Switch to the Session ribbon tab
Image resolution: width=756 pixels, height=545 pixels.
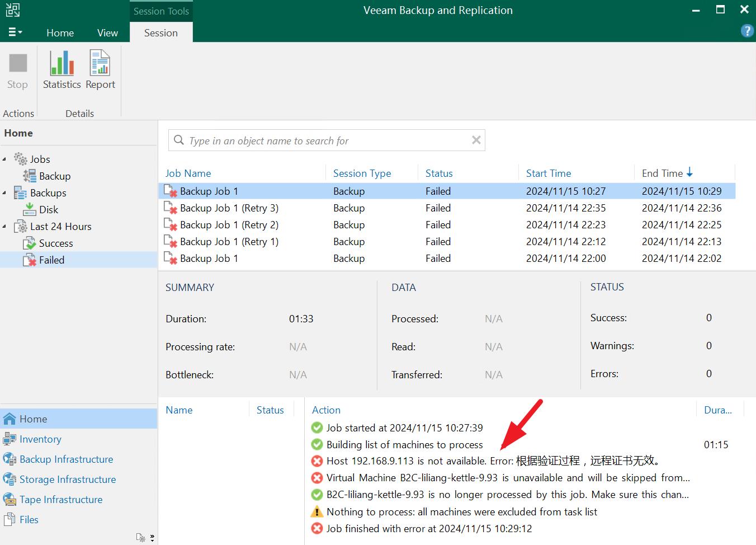[161, 32]
